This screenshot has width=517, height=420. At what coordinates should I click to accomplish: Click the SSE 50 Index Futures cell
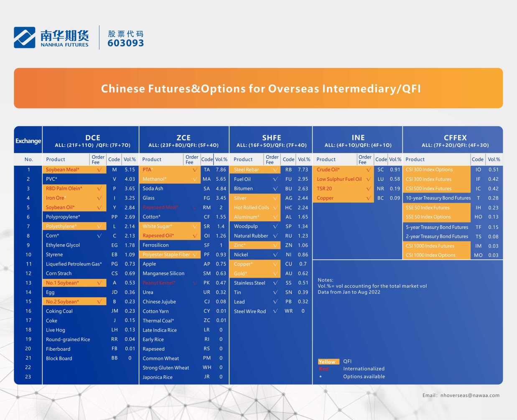coord(437,207)
